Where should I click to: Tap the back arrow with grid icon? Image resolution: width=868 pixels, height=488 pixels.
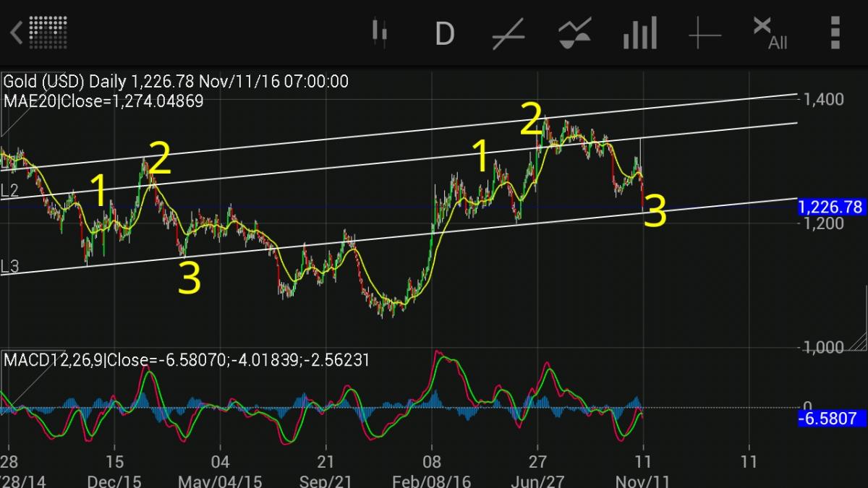pos(39,33)
